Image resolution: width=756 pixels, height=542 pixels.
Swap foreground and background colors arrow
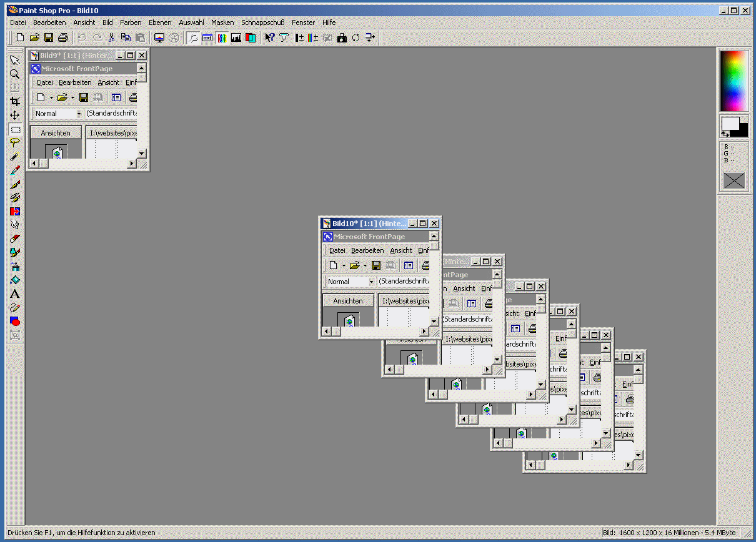coord(725,134)
